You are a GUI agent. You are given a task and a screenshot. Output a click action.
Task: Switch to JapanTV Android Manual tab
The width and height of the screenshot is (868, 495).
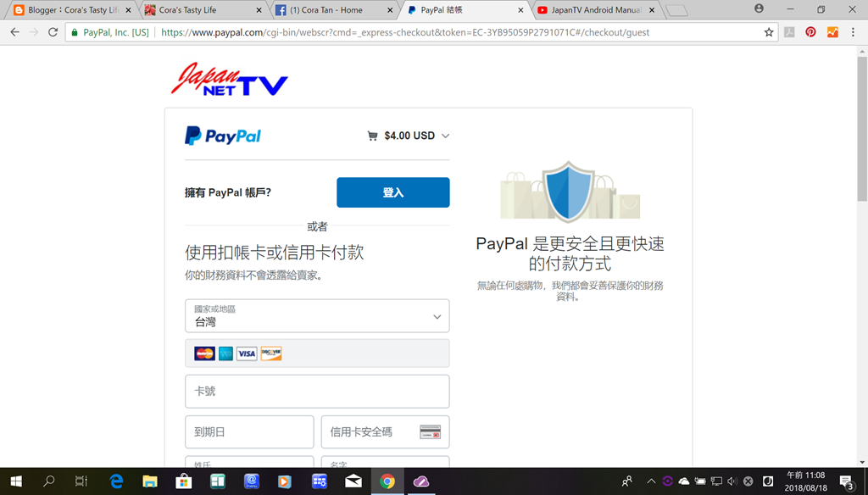coord(596,10)
